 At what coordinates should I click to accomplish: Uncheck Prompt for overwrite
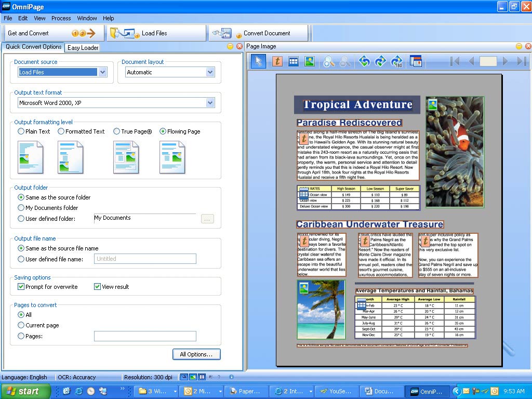click(21, 287)
